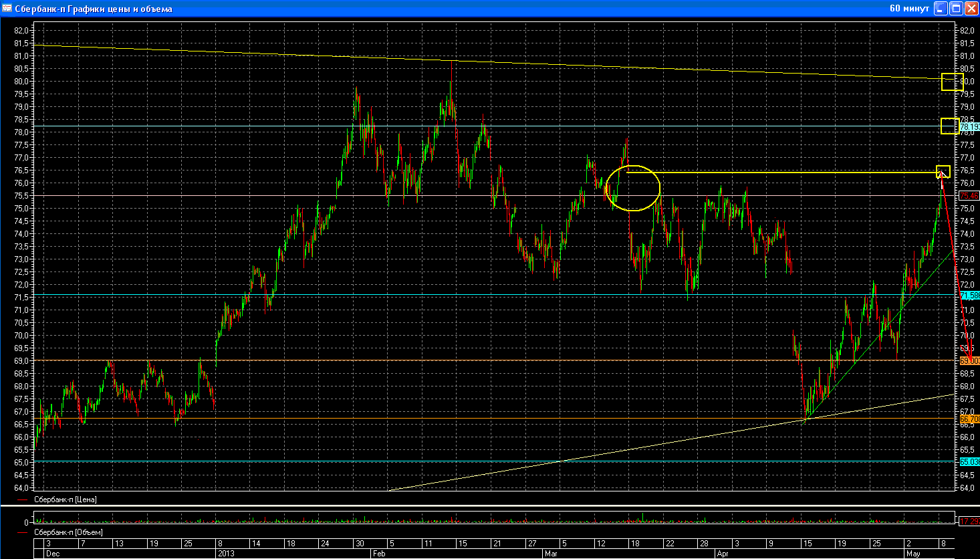The height and width of the screenshot is (559, 980).
Task: Click the Feb month on time axis
Action: point(380,554)
